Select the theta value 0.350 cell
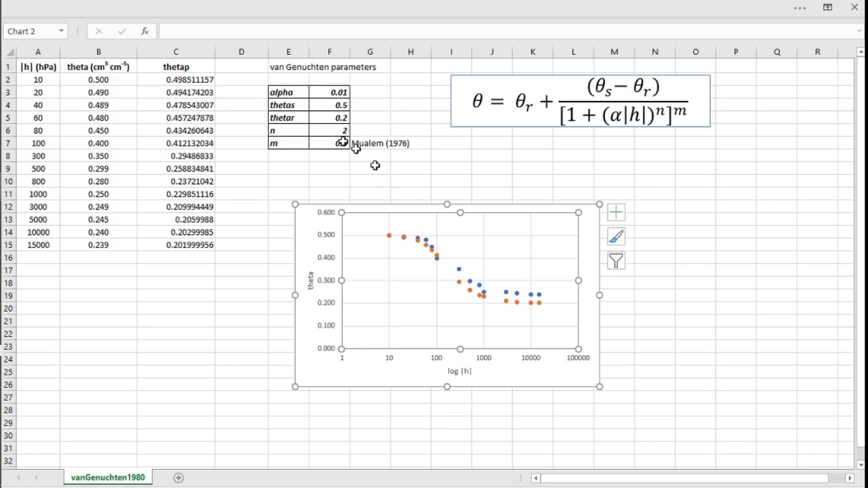 tap(98, 156)
